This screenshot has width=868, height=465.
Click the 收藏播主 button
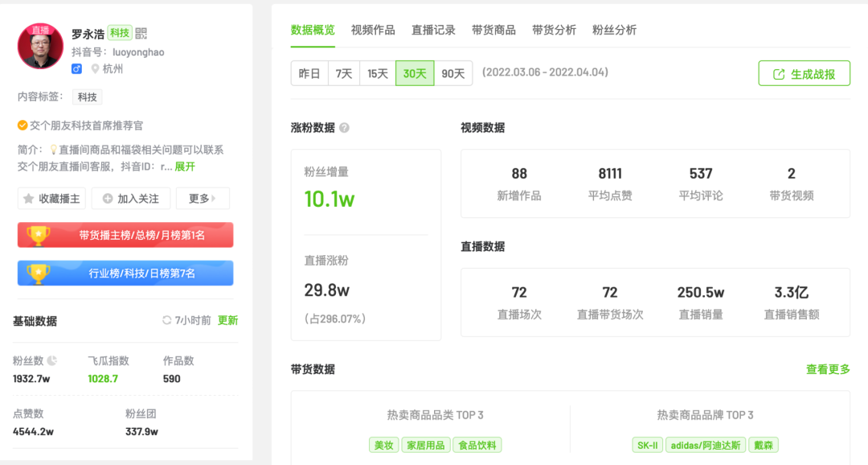[x=51, y=199]
